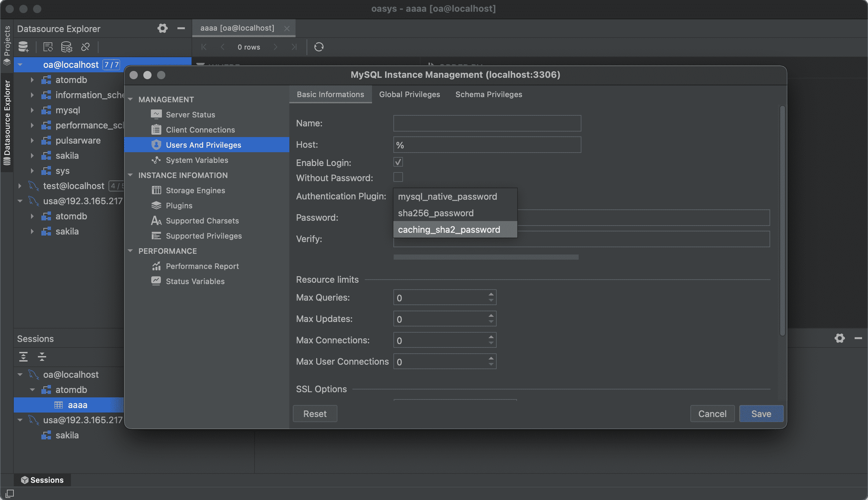Click the password strength bar
868x500 pixels.
pos(486,257)
